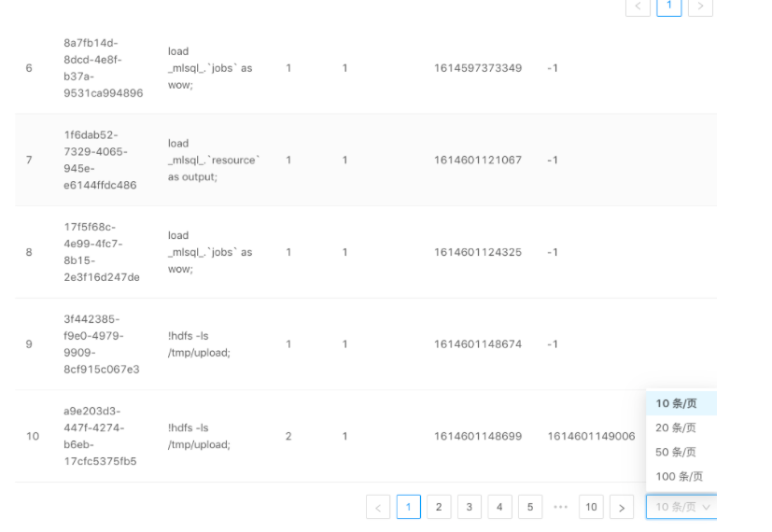Screen dimensions: 772x532
Task: Click the previous page arrow in bottom pagination
Action: pos(378,507)
